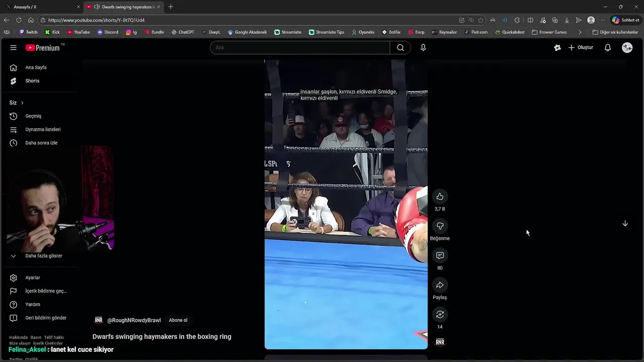This screenshot has height=362, width=644.
Task: Open the ChatGPT bookmark
Action: [x=183, y=32]
